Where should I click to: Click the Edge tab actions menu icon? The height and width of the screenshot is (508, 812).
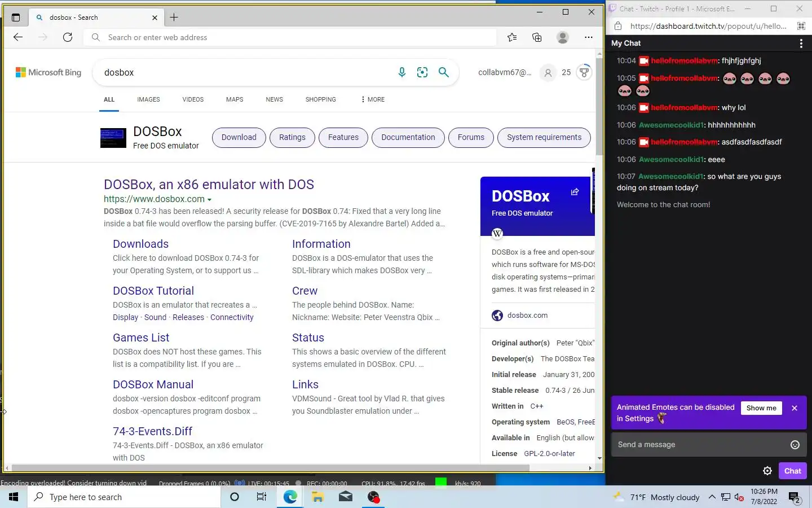coord(16,17)
